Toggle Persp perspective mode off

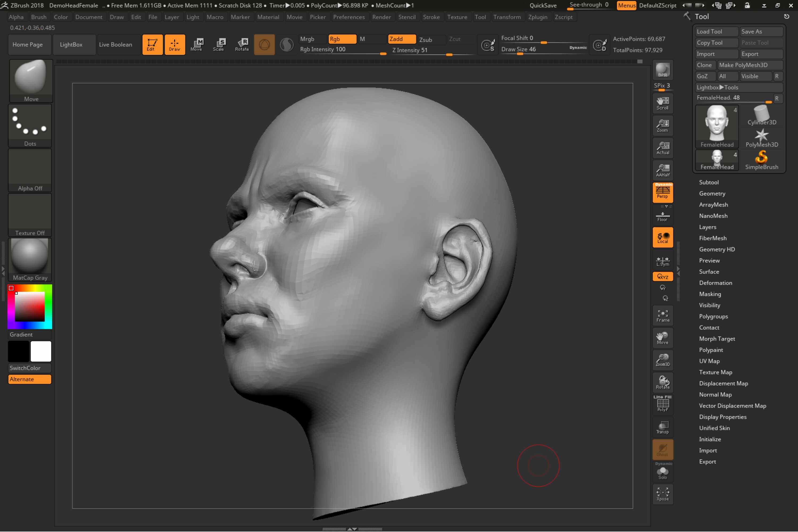pyautogui.click(x=663, y=192)
